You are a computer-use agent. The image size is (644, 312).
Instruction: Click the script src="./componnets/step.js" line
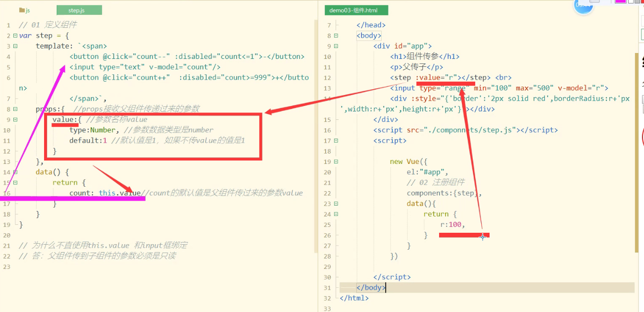point(465,130)
